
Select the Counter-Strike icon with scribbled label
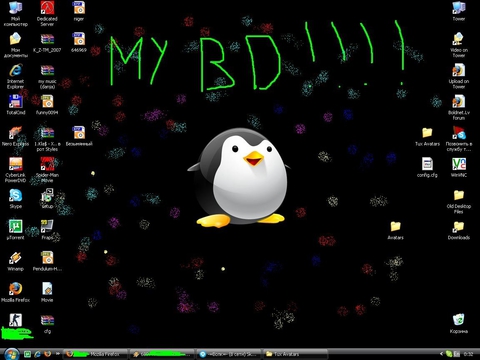[x=17, y=326]
